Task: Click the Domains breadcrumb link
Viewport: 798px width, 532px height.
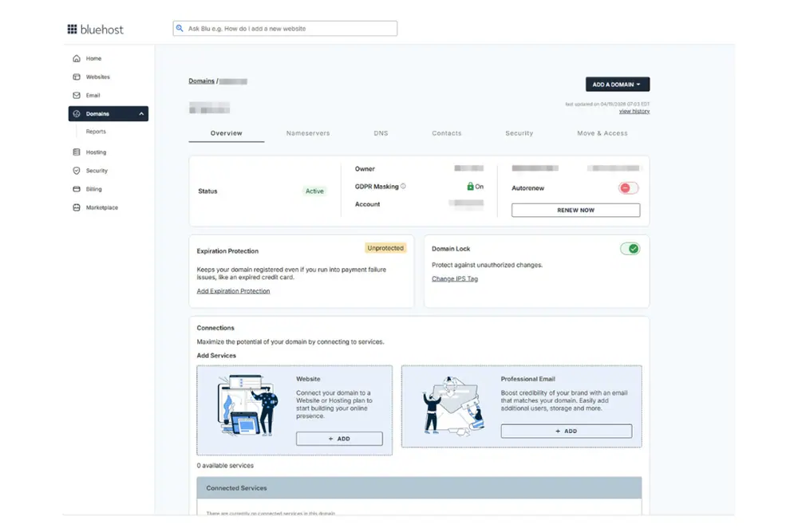Action: pyautogui.click(x=202, y=81)
